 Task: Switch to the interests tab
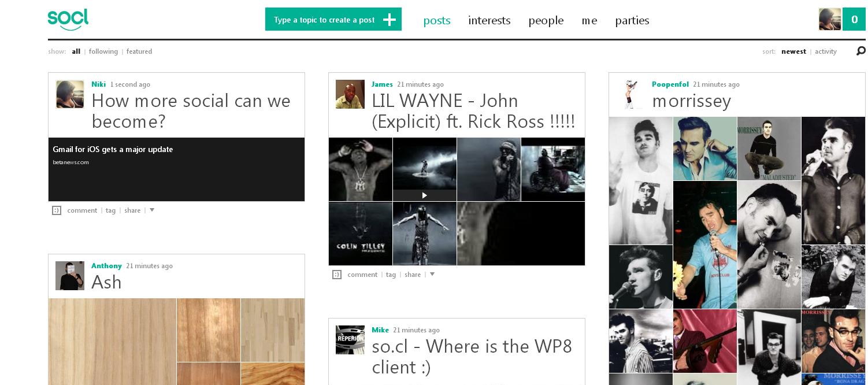(489, 20)
